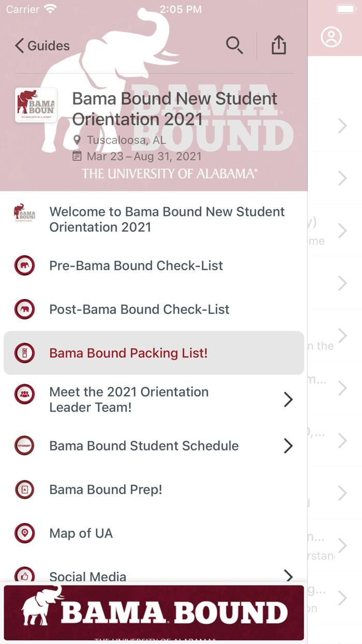Select the STUDENT badge icon for Student Schedule
The image size is (362, 644).
pyautogui.click(x=24, y=446)
